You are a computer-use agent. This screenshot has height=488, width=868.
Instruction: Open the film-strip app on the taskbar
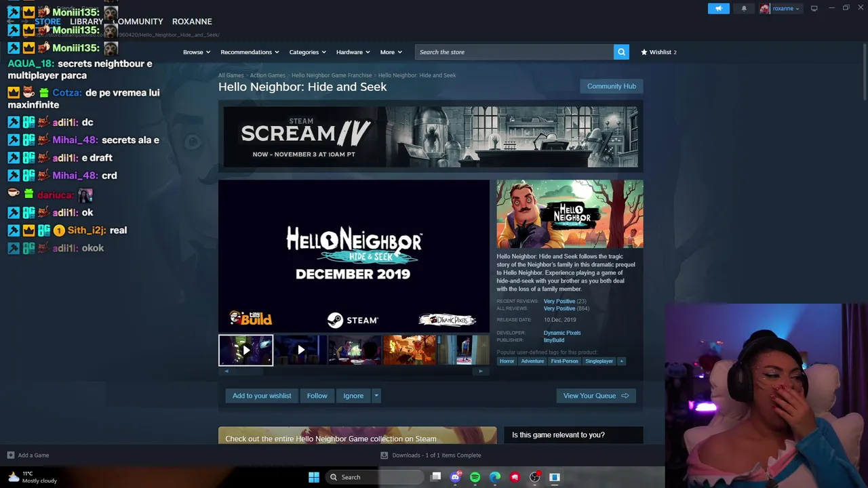coord(554,477)
